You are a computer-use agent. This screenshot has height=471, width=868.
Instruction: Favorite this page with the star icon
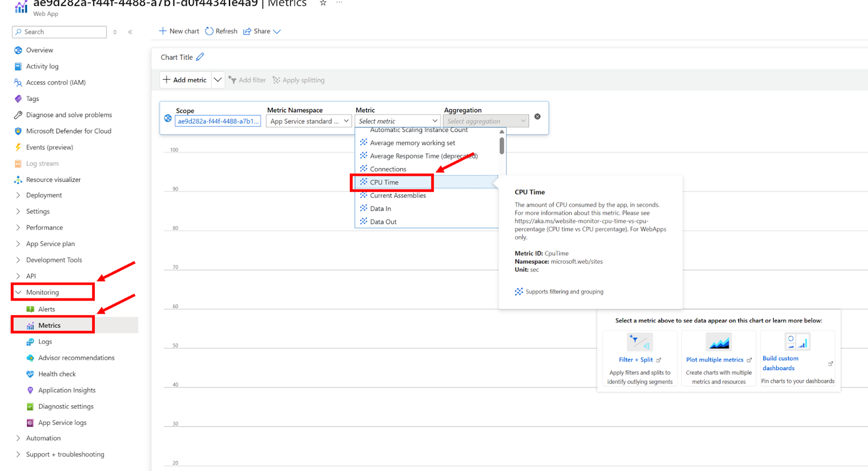323,3
